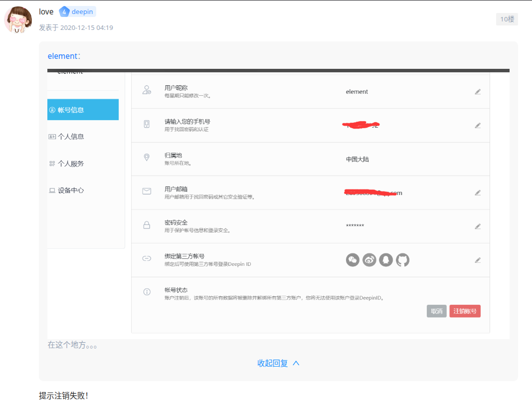Click the 绑定第三方帐号 row label
The width and height of the screenshot is (532, 405).
click(x=184, y=256)
